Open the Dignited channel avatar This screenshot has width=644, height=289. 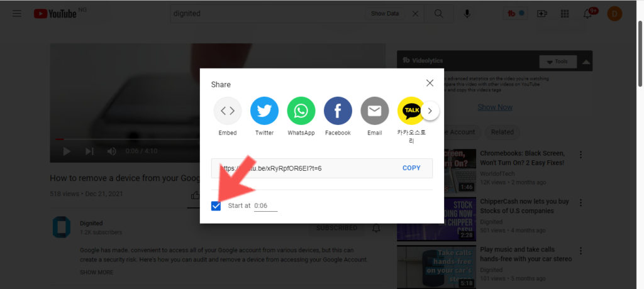pos(62,227)
